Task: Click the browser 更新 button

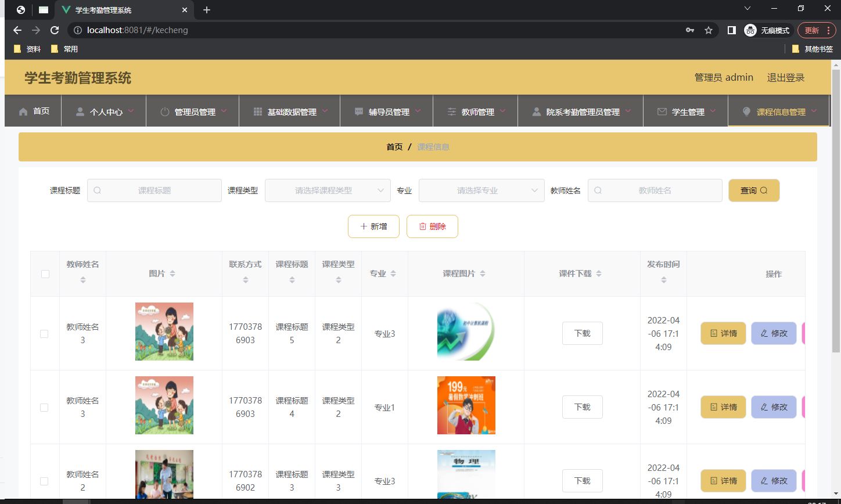Action: click(817, 30)
